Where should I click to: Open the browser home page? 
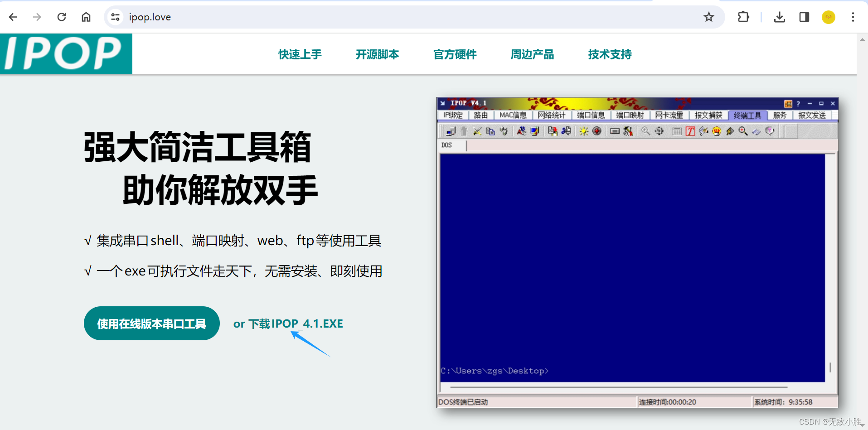[86, 17]
